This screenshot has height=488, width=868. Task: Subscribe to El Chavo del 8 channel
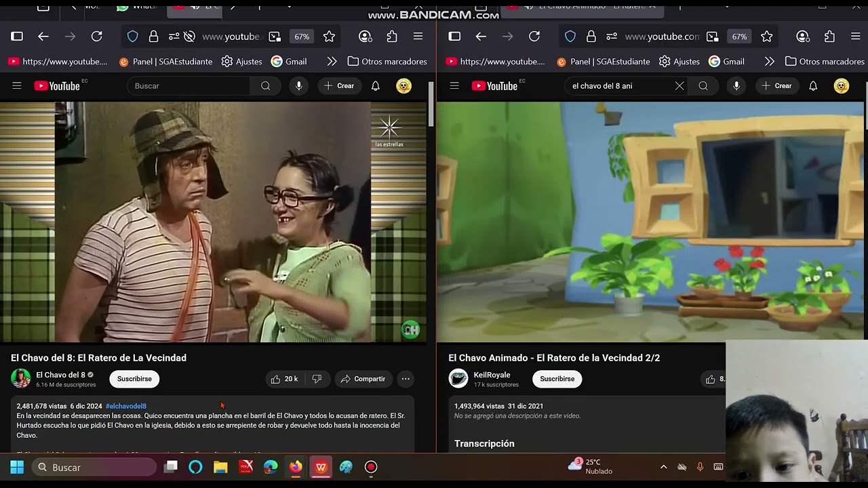(x=134, y=379)
